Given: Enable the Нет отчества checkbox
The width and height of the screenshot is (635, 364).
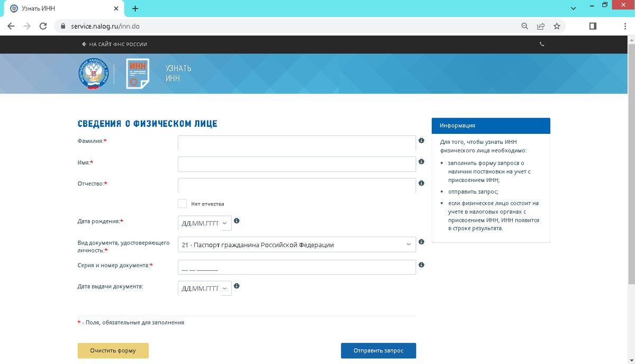Looking at the screenshot, I should point(182,203).
